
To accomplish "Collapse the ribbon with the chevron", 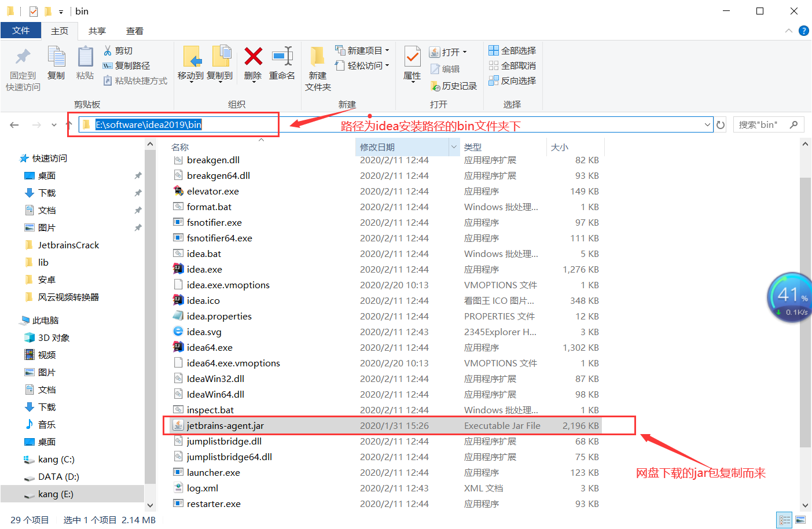I will pos(788,31).
